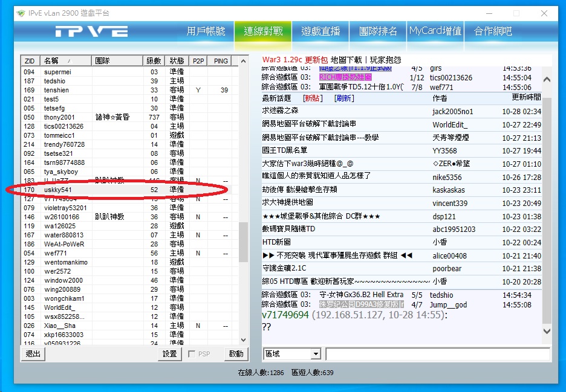566x392 pixels.
Task: Click the chat panel scroll up arrow
Action: (547, 80)
